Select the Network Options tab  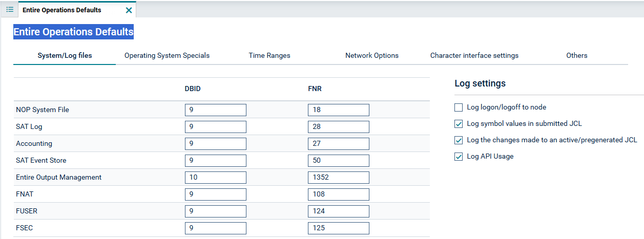[x=372, y=55]
